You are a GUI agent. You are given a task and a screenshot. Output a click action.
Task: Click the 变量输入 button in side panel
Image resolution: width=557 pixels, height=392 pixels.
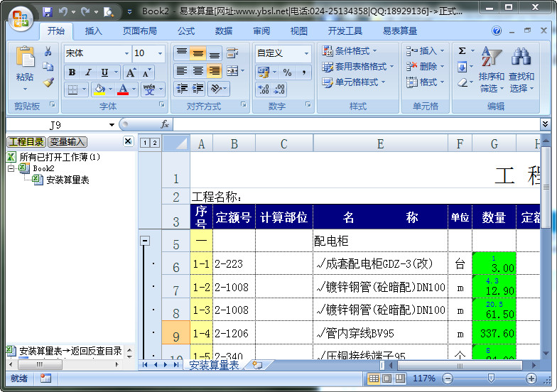[x=67, y=142]
